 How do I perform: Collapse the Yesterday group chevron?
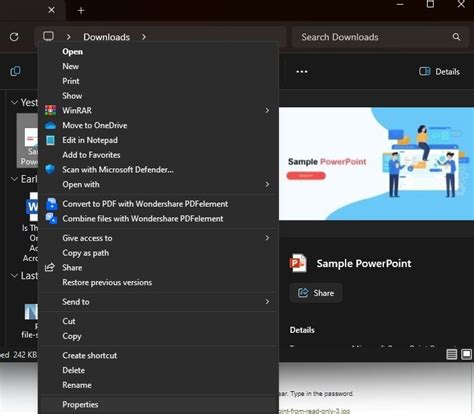pos(14,102)
